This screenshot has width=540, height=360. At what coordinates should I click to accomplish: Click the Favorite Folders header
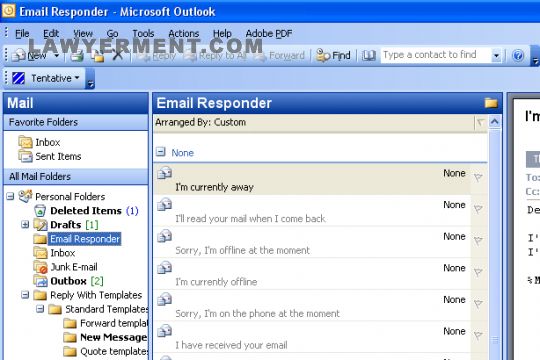(x=76, y=122)
